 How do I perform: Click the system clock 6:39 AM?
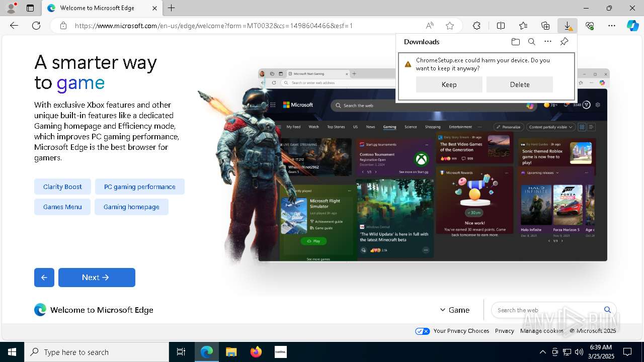pos(600,347)
